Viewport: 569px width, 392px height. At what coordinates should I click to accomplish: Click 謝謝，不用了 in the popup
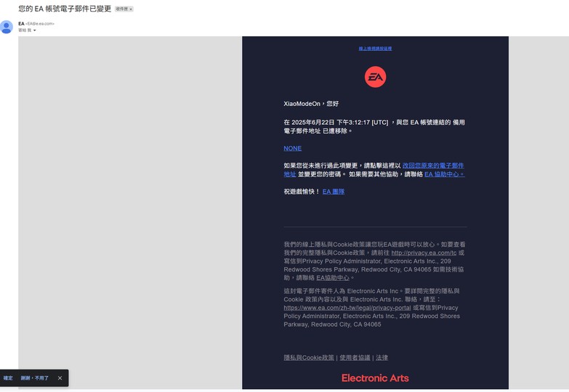[x=34, y=378]
